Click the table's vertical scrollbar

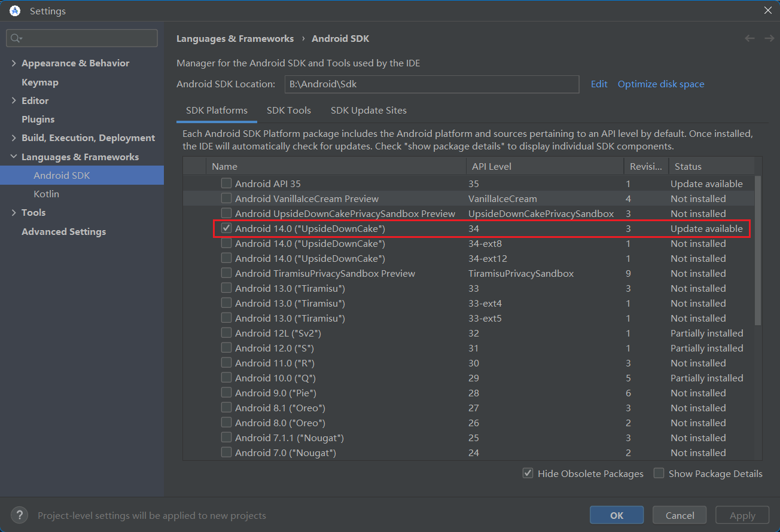point(758,251)
